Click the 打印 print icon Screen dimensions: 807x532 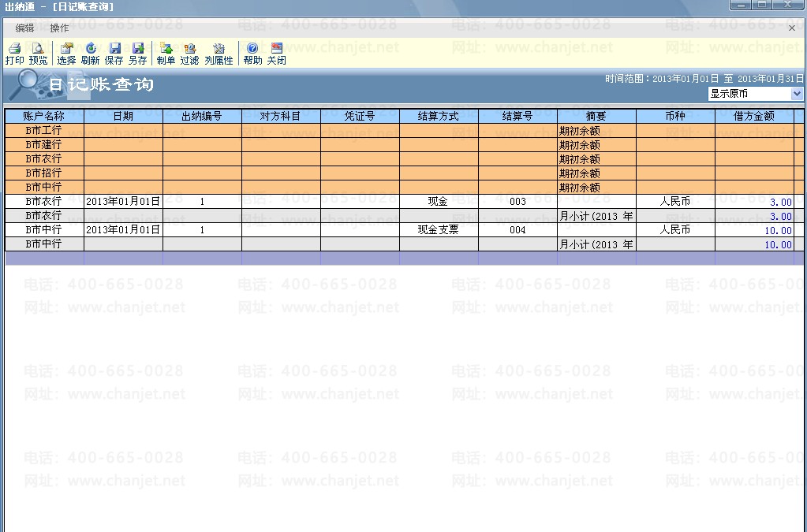click(14, 54)
